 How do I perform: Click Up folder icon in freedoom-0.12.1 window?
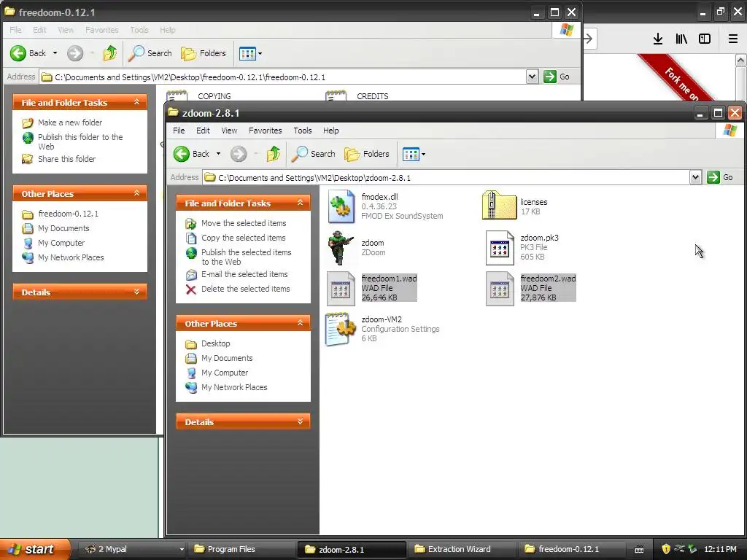(109, 53)
